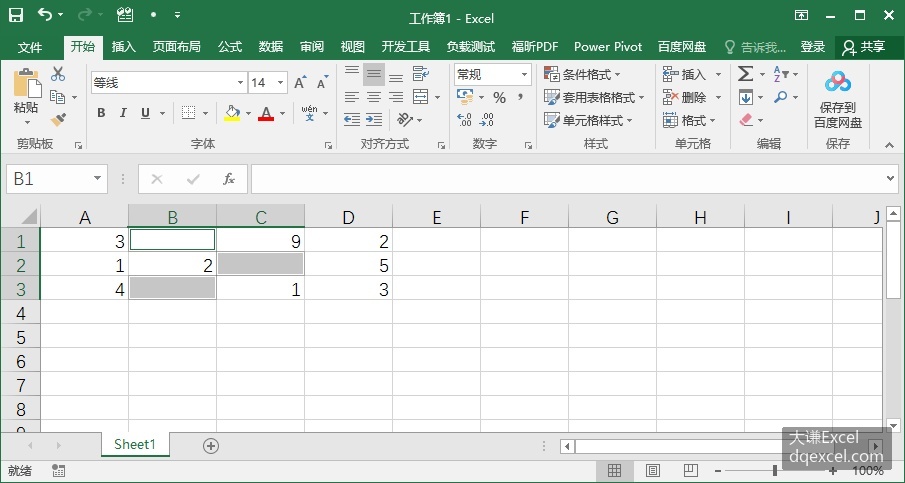Switch to the 页面布局 ribbon tab
This screenshot has height=483, width=905.
[177, 47]
